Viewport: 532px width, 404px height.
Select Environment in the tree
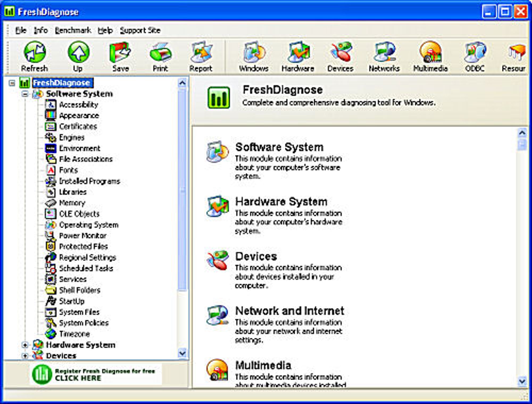[x=80, y=148]
